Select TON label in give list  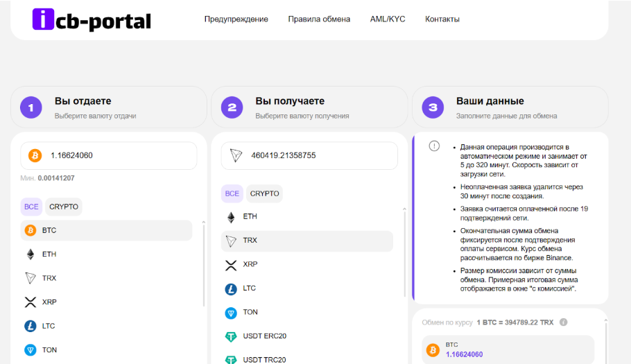click(49, 350)
